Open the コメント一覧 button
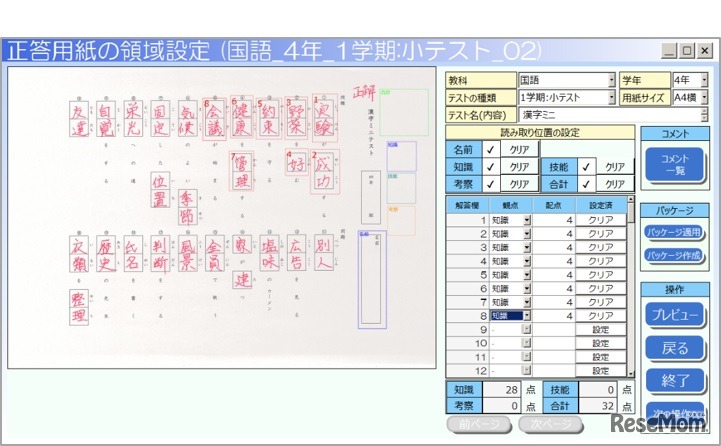Screen dimensions: 721x446 pos(674,164)
